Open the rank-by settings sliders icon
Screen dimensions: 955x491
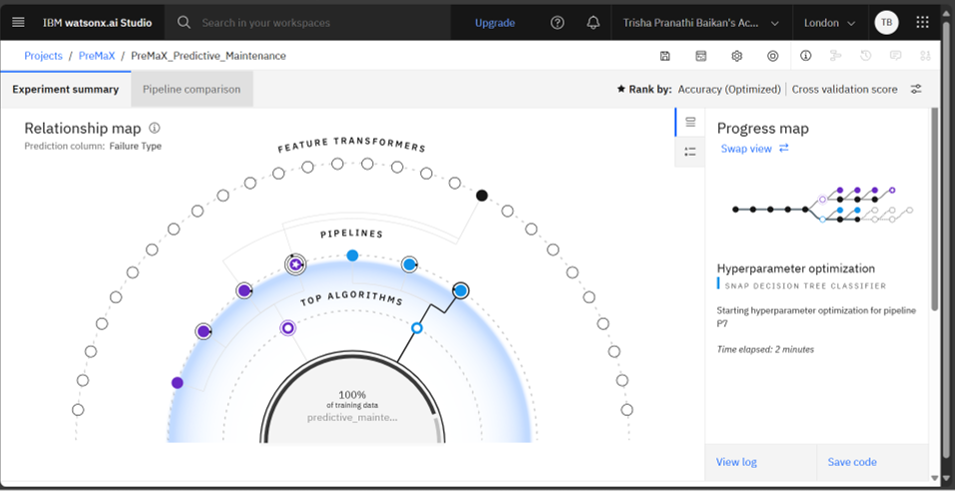pyautogui.click(x=916, y=89)
